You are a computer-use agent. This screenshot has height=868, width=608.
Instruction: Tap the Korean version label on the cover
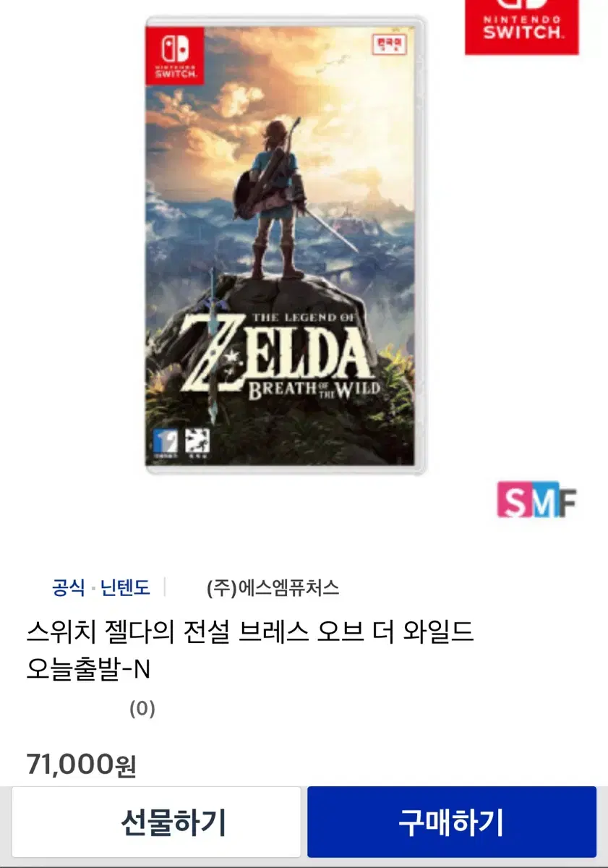tap(390, 42)
